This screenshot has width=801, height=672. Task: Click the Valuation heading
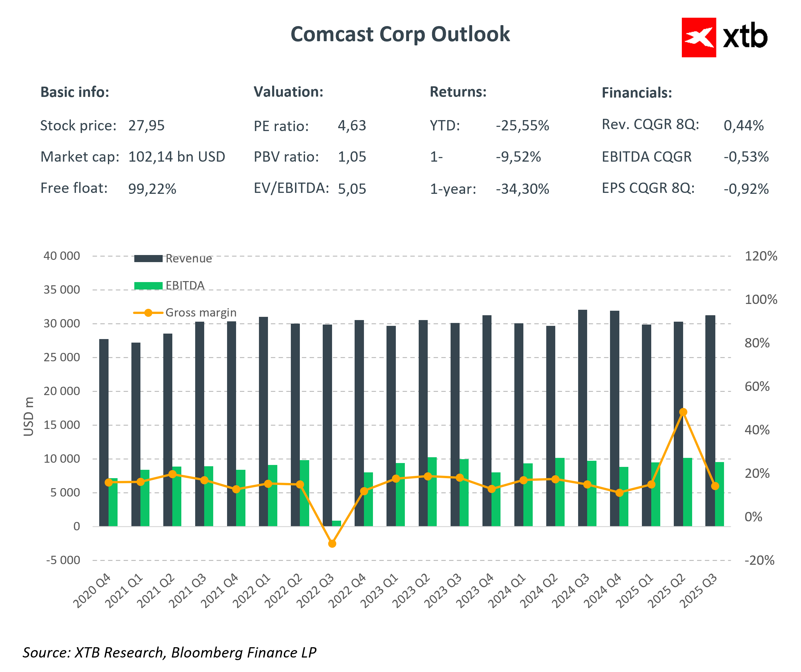288,92
